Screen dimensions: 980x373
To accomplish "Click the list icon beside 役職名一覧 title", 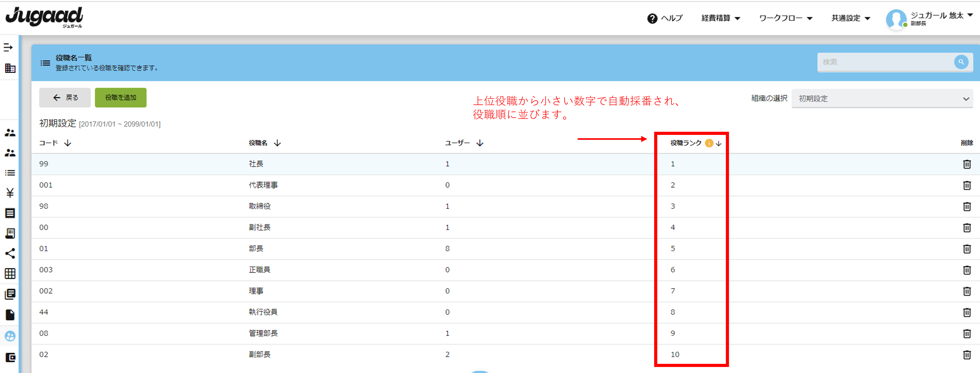I will [45, 63].
